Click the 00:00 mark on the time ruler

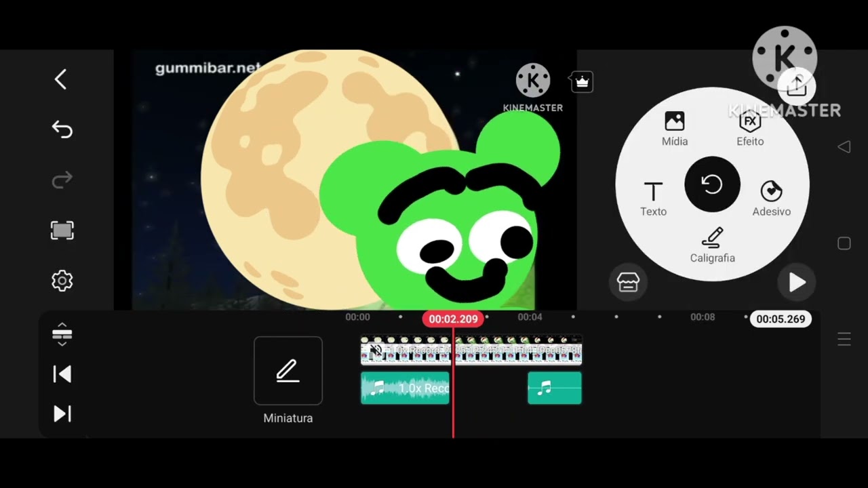357,317
